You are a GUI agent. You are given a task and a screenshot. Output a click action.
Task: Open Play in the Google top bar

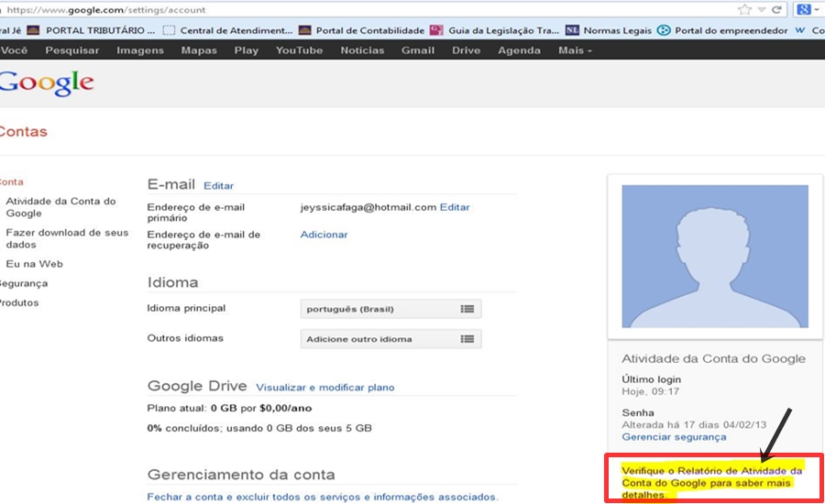coord(247,50)
